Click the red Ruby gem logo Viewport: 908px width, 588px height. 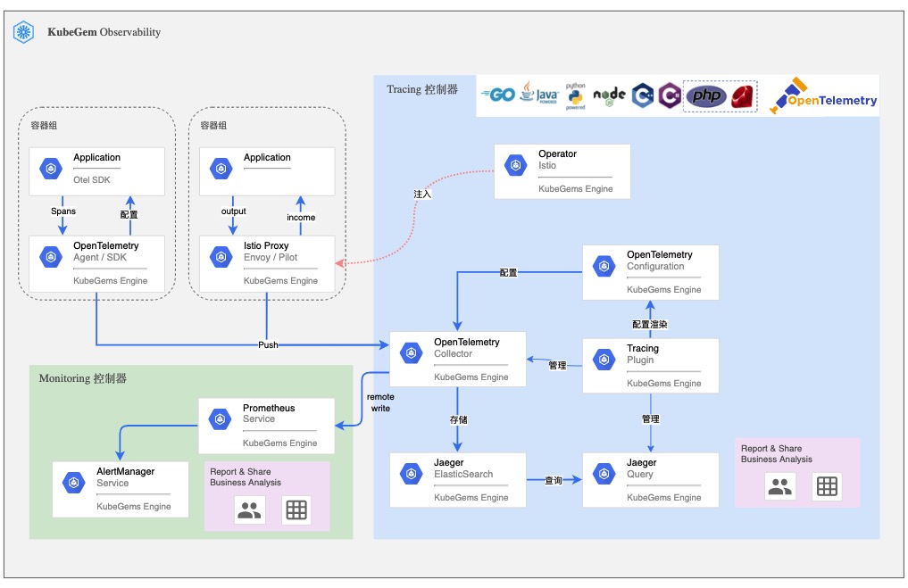(x=742, y=96)
